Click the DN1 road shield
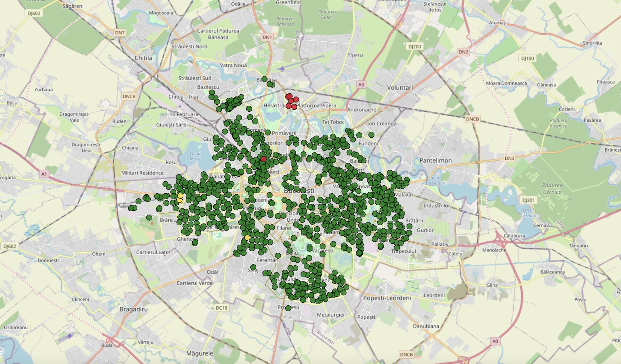 point(267,37)
